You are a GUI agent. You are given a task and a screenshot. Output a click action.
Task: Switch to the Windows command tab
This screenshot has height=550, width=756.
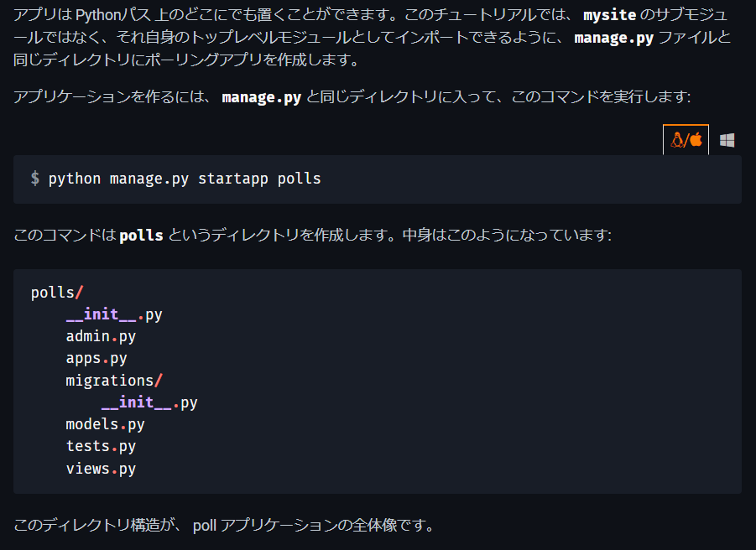[727, 140]
